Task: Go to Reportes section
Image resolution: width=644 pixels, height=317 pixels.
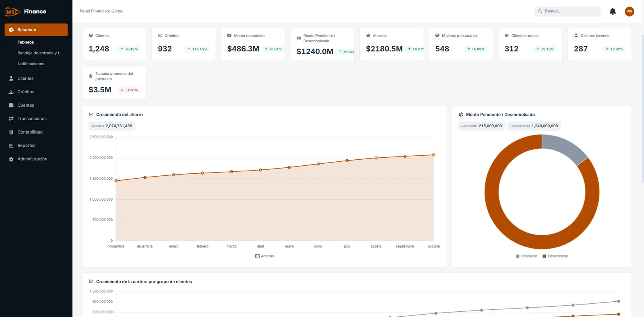Action: click(x=26, y=146)
